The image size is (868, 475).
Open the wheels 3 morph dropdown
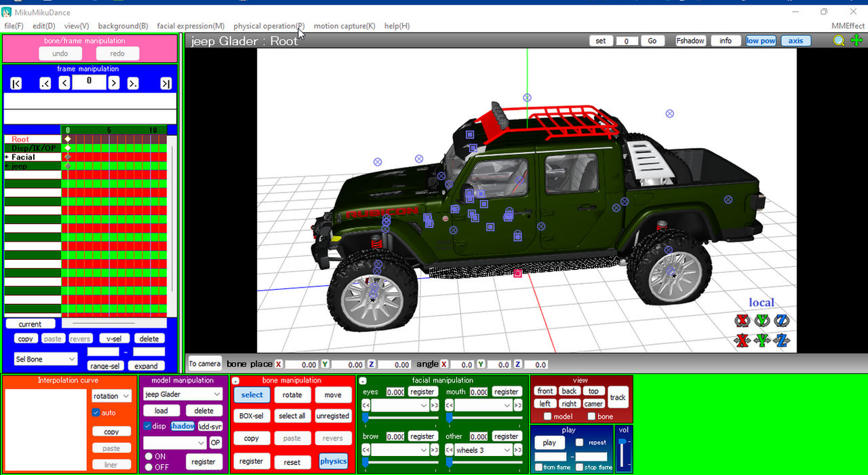pyautogui.click(x=483, y=450)
